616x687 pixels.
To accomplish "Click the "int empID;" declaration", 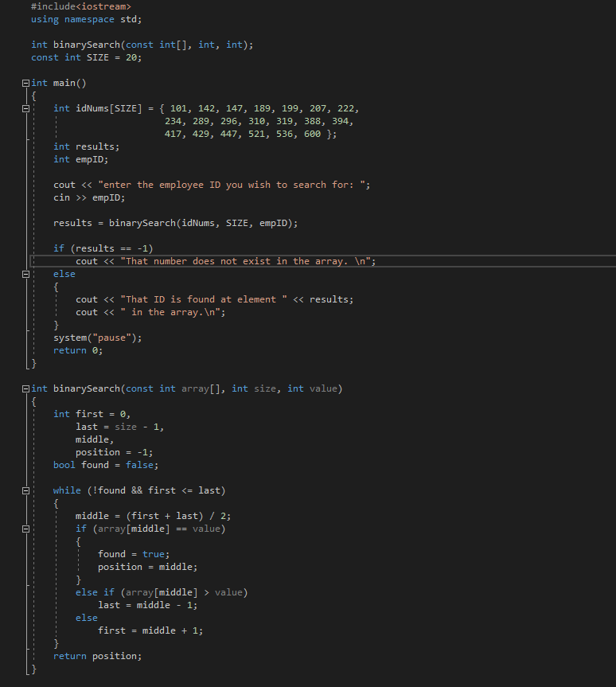I will point(80,159).
